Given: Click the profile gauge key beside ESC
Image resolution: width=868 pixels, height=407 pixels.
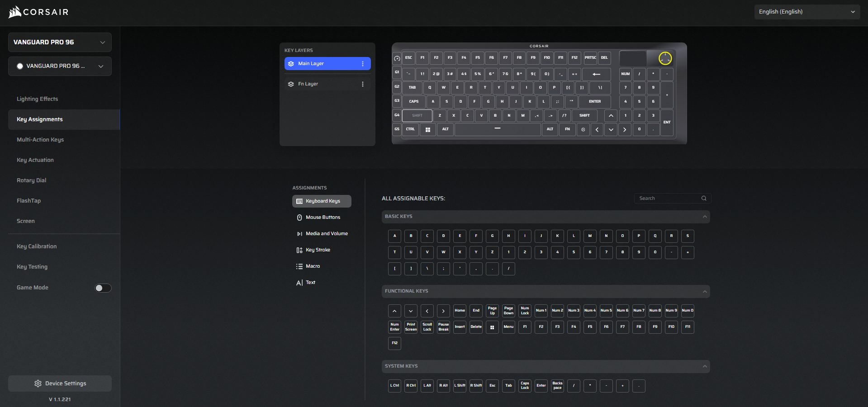Looking at the screenshot, I should tap(397, 58).
